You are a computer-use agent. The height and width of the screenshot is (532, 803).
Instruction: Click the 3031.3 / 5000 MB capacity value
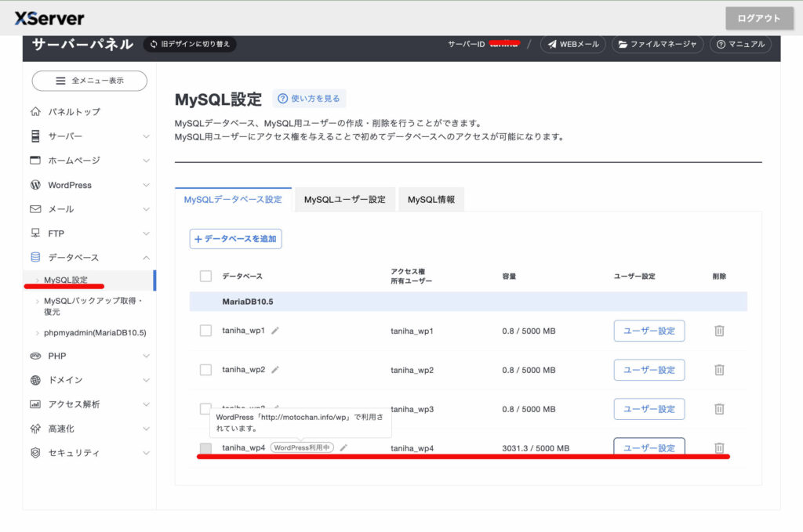coord(536,448)
